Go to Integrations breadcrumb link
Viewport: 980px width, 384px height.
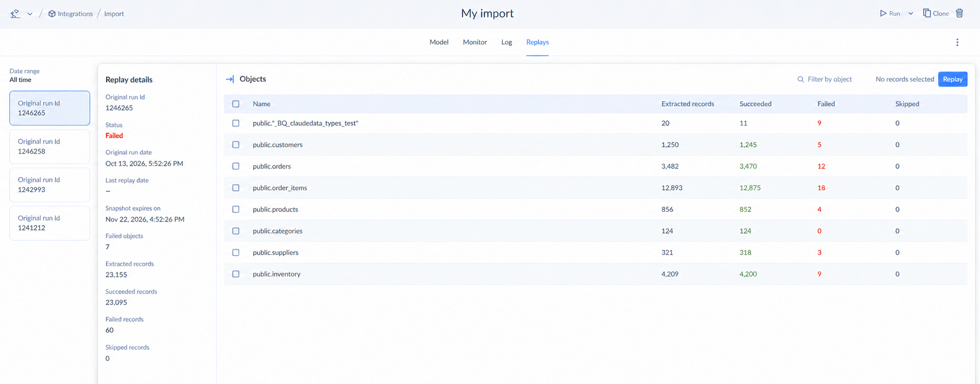coord(75,14)
